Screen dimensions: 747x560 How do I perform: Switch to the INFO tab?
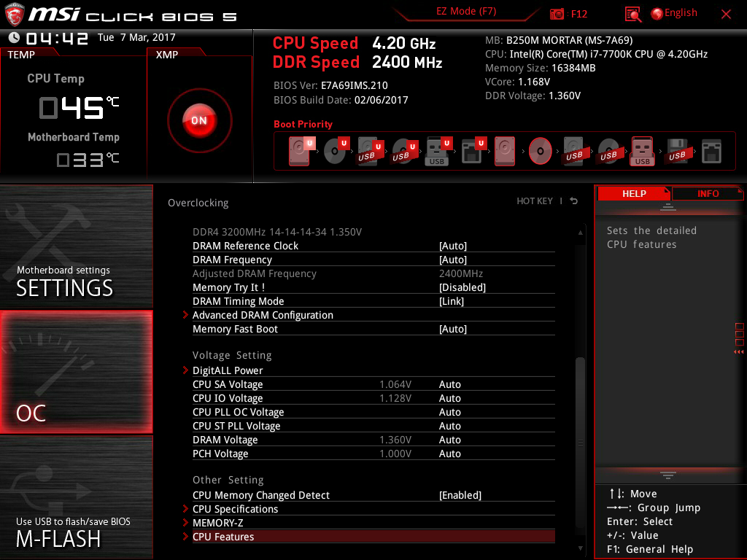pyautogui.click(x=708, y=193)
